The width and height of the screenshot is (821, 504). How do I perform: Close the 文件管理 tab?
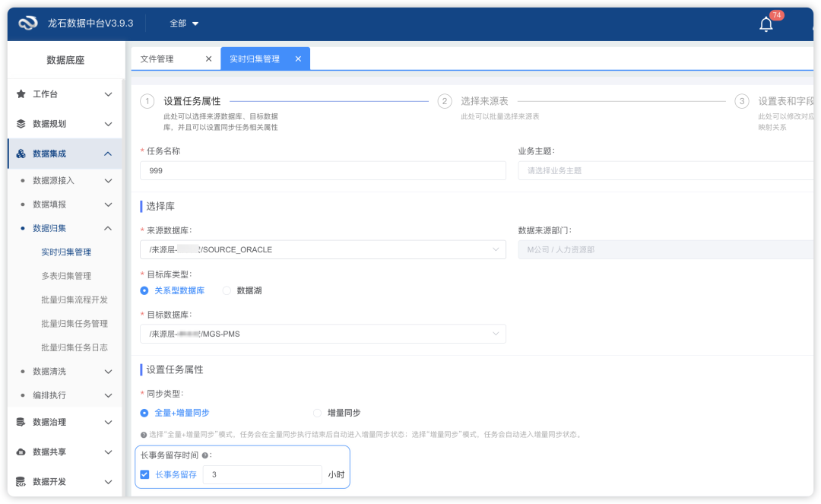coord(208,59)
